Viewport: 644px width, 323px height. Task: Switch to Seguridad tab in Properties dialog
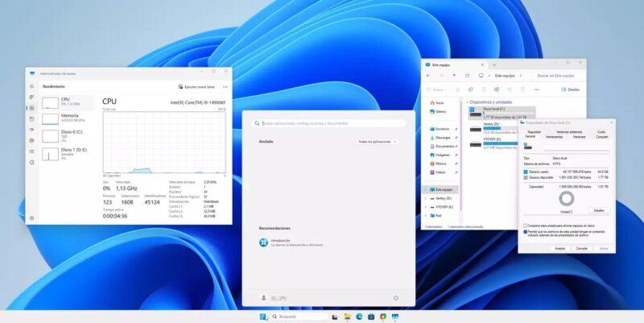(534, 132)
